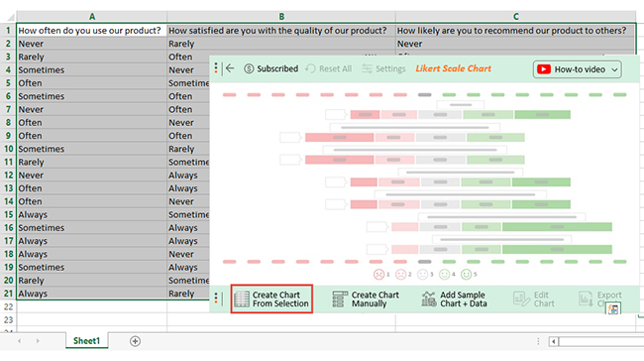Click the Reset All button
644x361 pixels.
click(x=329, y=68)
